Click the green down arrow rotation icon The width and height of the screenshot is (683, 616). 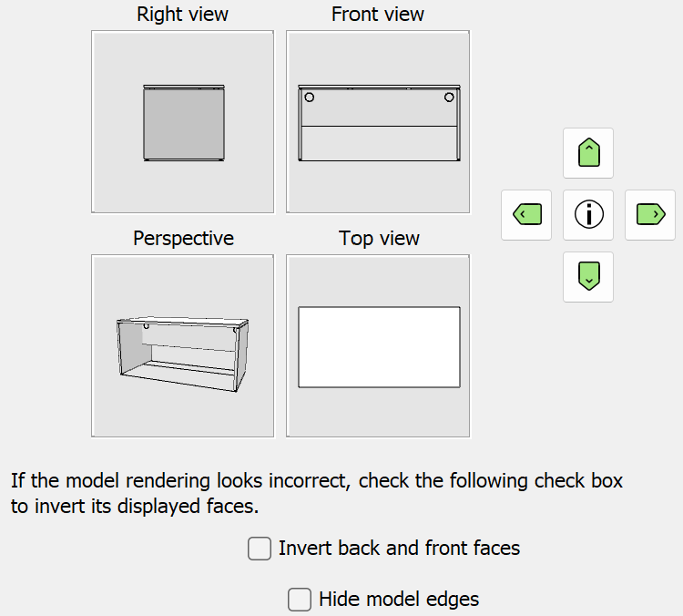(588, 276)
